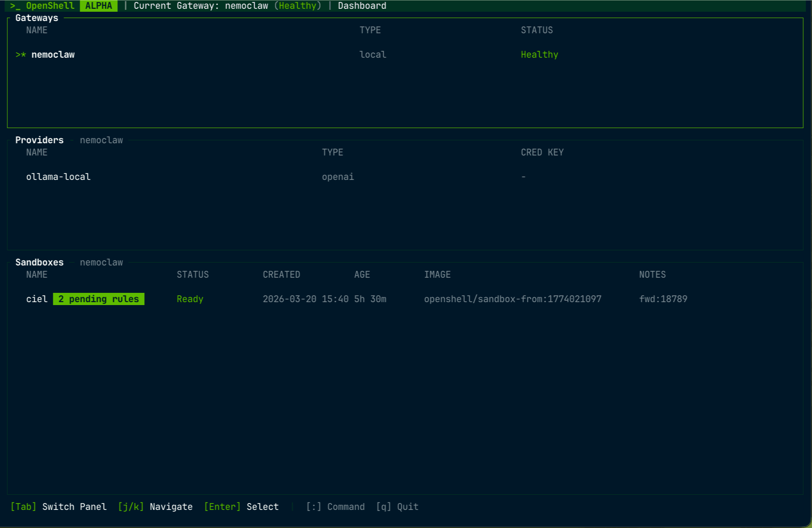Viewport: 812px width, 528px height.
Task: Click the gateway selection marker beside nemoclaw
Action: tap(21, 54)
